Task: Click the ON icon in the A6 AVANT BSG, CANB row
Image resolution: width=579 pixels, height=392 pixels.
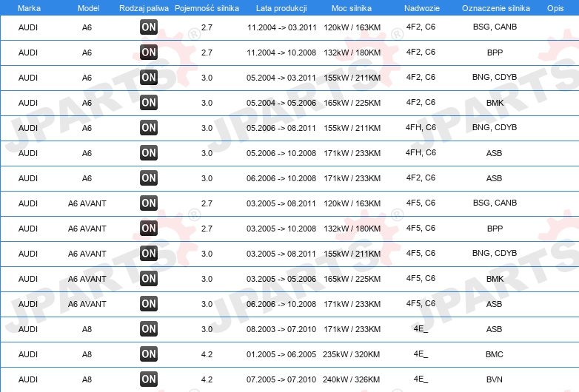Action: point(149,203)
